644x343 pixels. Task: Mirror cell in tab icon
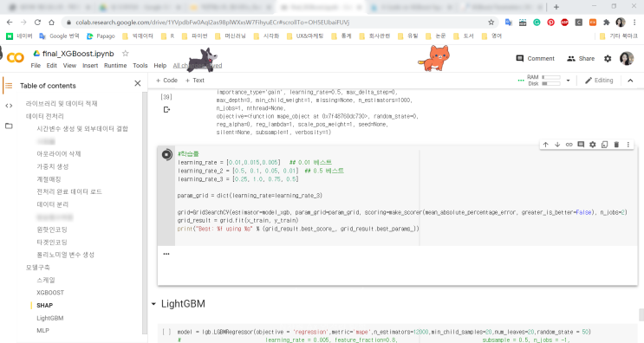tap(604, 145)
